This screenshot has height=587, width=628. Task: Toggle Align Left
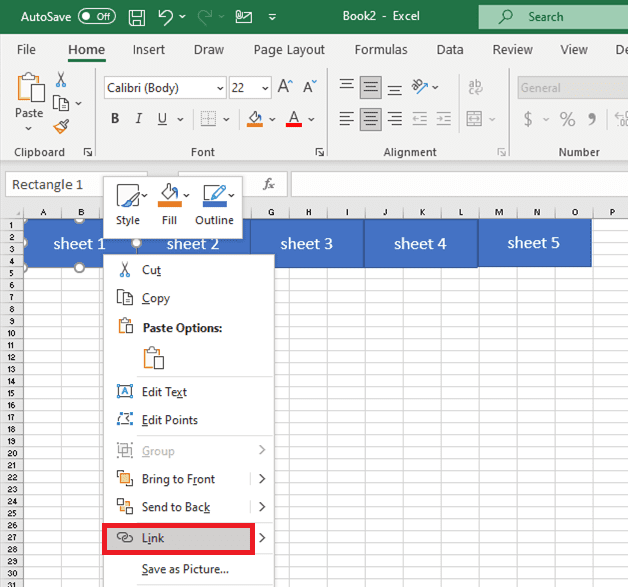click(x=347, y=119)
